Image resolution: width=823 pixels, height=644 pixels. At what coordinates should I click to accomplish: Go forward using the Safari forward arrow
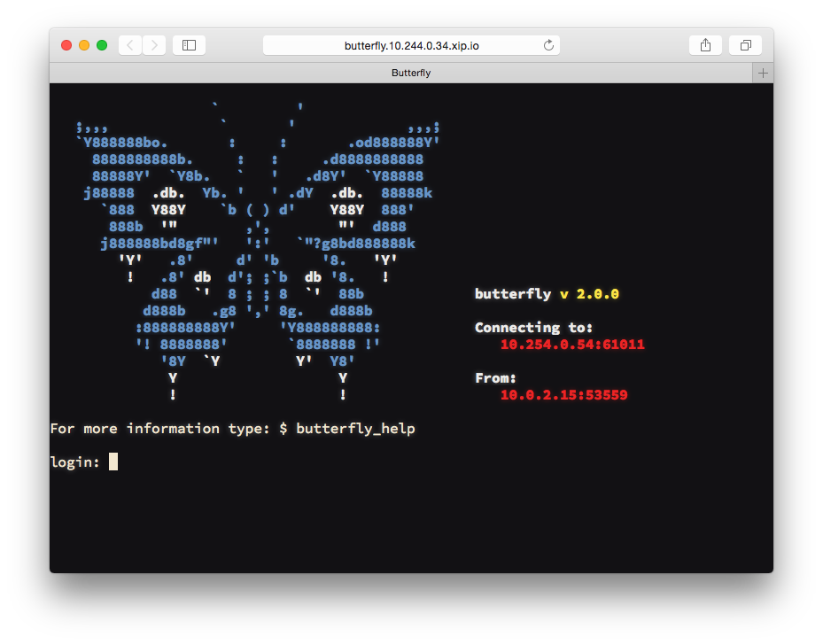(x=154, y=45)
